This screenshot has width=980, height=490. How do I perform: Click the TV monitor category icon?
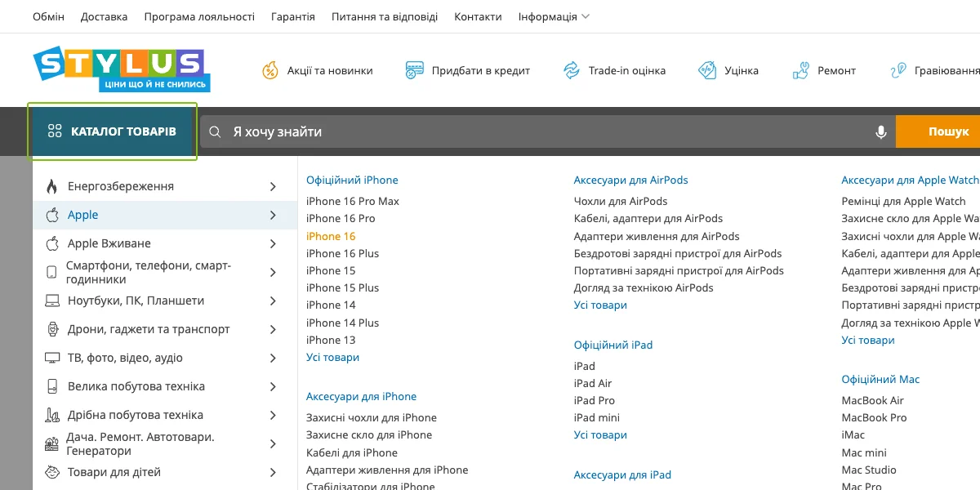point(52,358)
